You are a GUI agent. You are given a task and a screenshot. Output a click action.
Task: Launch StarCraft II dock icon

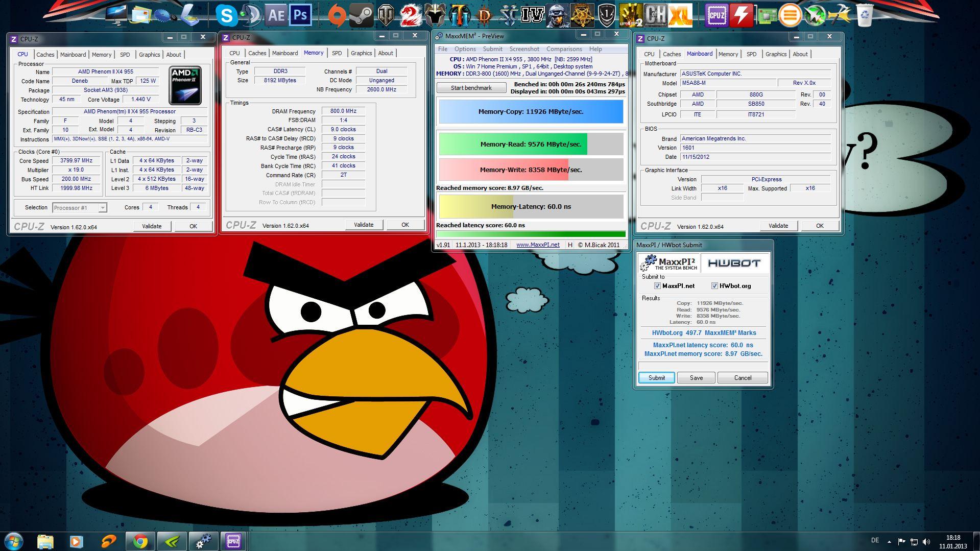coord(508,15)
